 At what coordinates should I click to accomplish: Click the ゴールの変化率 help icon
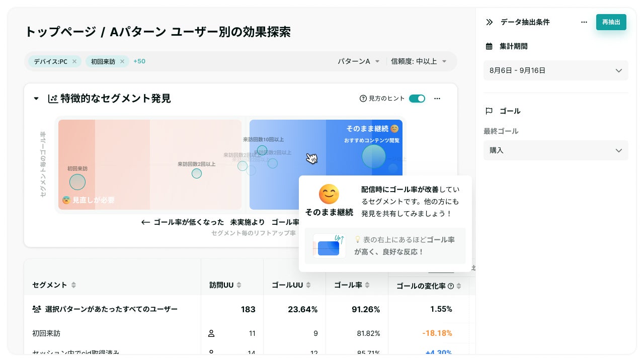451,286
